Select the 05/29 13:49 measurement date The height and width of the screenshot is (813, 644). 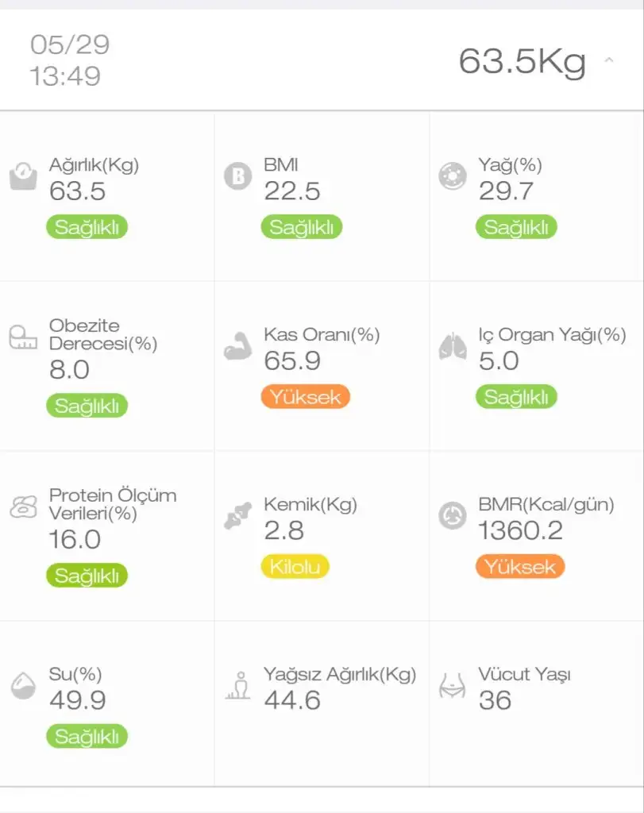(x=69, y=60)
